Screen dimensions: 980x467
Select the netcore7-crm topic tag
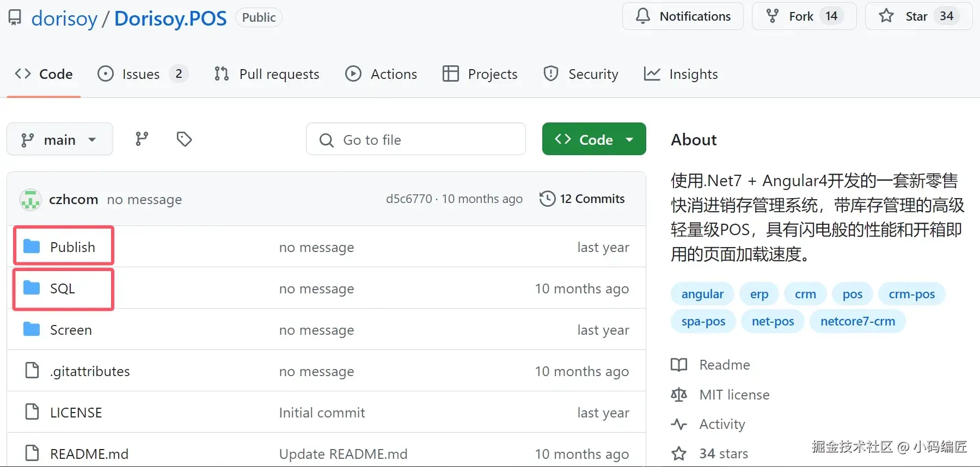[x=857, y=321]
